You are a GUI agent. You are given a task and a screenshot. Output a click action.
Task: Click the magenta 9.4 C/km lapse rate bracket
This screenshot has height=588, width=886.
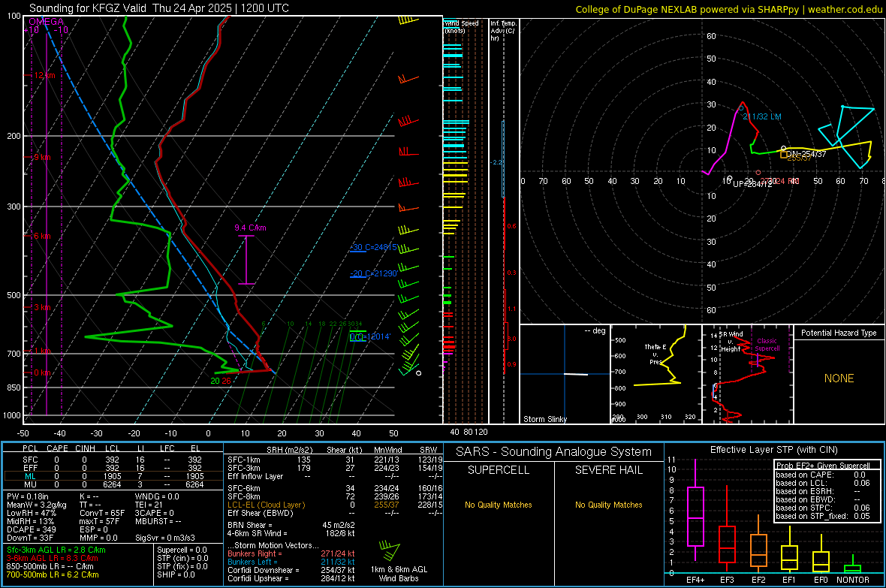(246, 260)
